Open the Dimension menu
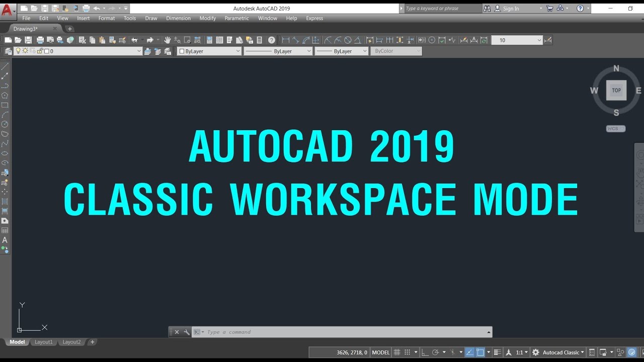Screen dimensions: 644x362 tap(179, 18)
